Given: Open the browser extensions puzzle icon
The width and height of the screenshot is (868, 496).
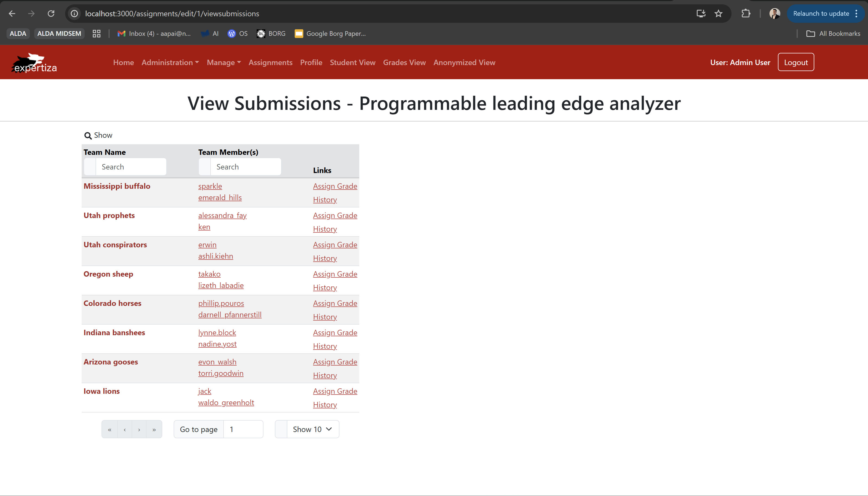Looking at the screenshot, I should coord(746,14).
